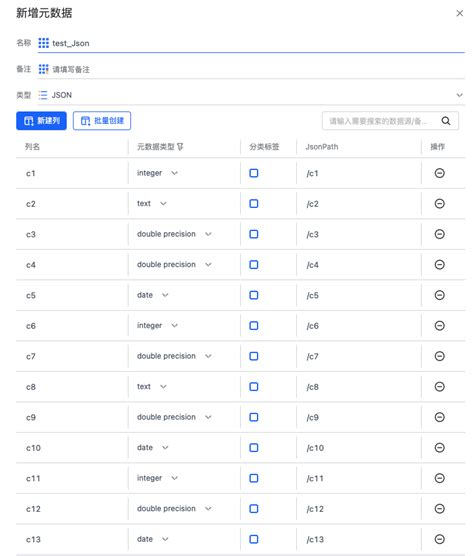Click the minus icon for row c9
474x556 pixels.
click(439, 417)
